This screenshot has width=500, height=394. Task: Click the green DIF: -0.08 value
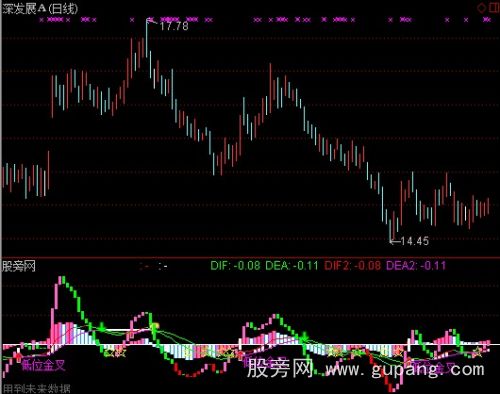tap(235, 266)
